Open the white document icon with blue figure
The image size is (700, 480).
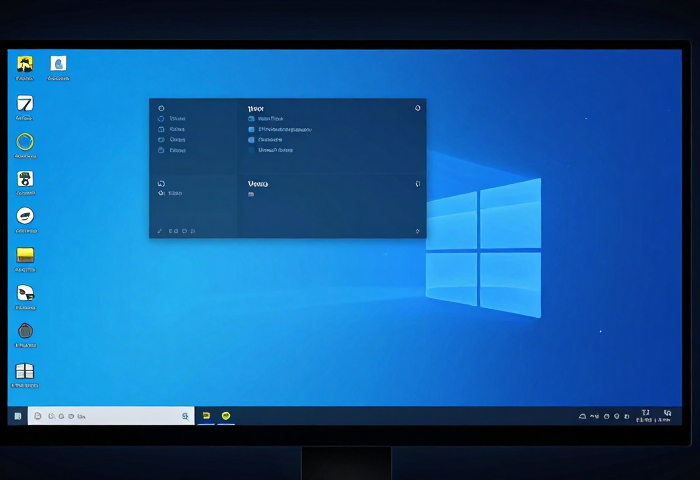pyautogui.click(x=58, y=63)
